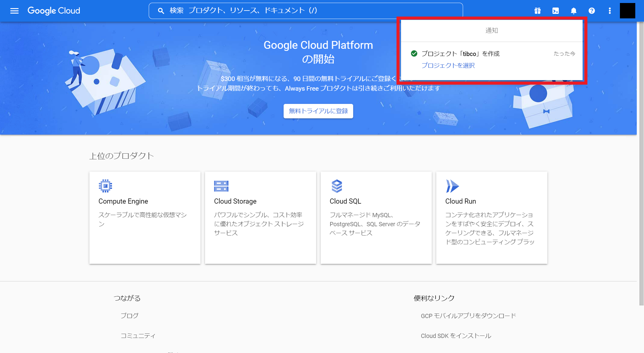Image resolution: width=644 pixels, height=353 pixels.
Task: Activate Cloud Shell terminal icon
Action: click(555, 11)
